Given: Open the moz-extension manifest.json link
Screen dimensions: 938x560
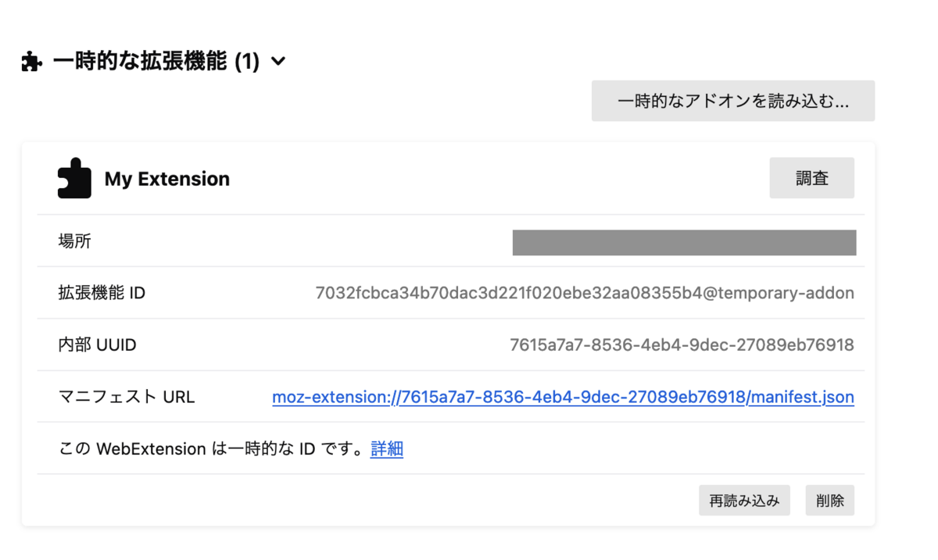Looking at the screenshot, I should (563, 397).
